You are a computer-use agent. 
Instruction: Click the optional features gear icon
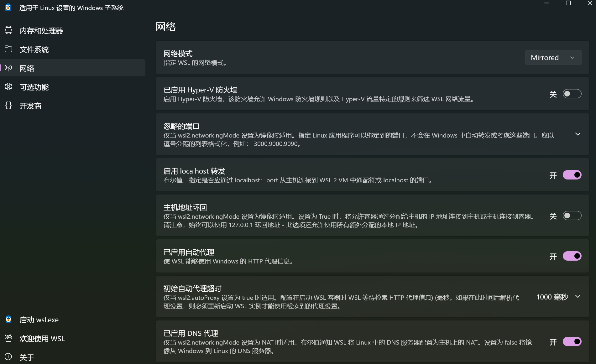[x=8, y=86]
